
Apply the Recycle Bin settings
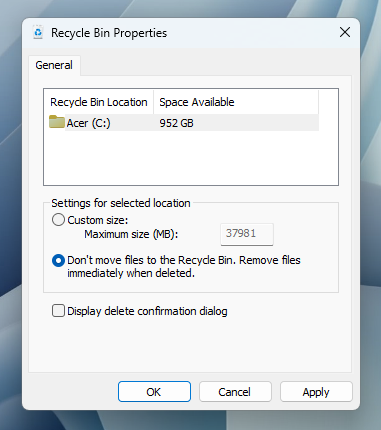(x=316, y=392)
